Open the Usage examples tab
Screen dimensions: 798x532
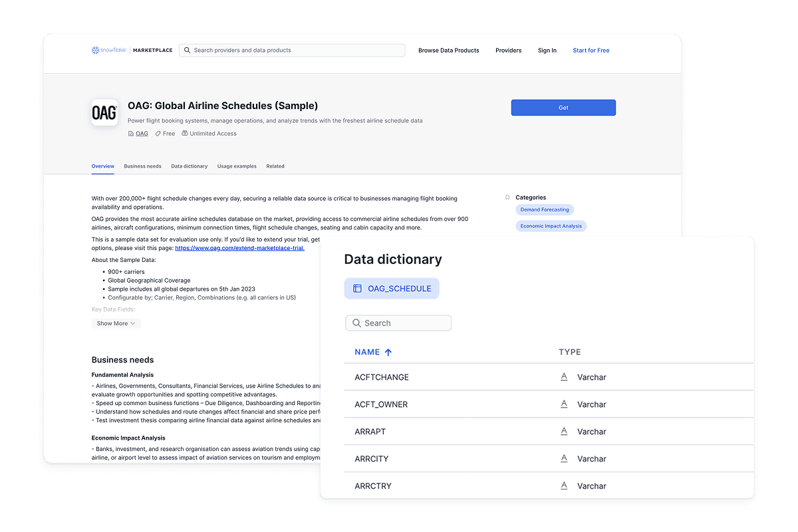[x=237, y=166]
